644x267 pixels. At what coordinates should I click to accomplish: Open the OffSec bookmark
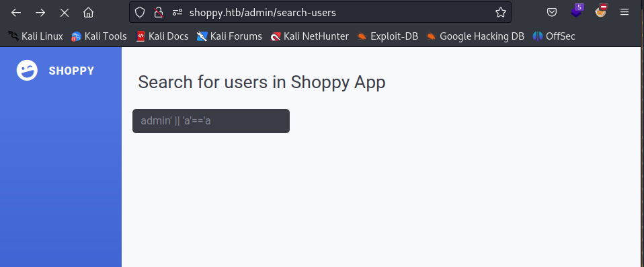click(554, 36)
